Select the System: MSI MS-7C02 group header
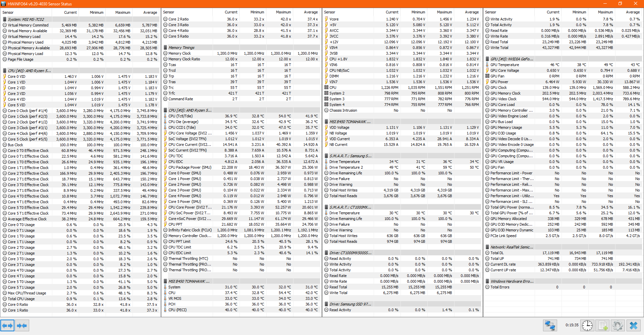This screenshot has height=335, width=644. [x=80, y=19]
